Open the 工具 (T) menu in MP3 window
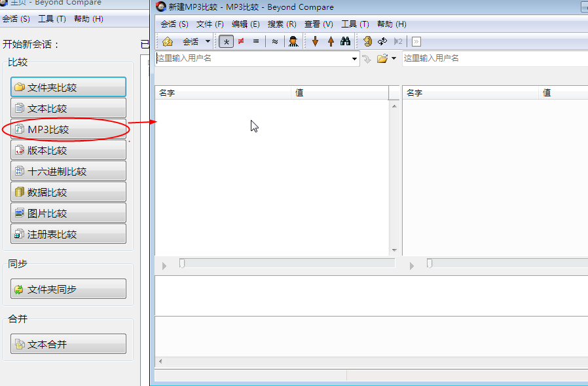 355,24
